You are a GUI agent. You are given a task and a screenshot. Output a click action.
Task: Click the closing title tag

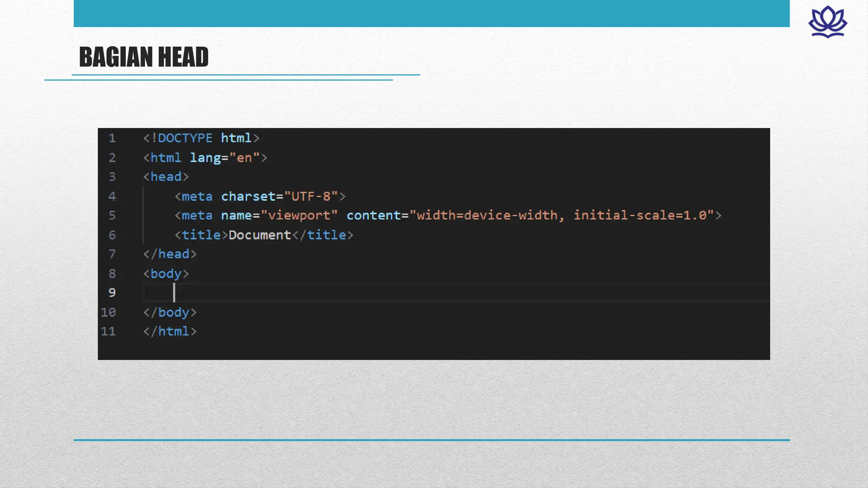[x=323, y=235]
